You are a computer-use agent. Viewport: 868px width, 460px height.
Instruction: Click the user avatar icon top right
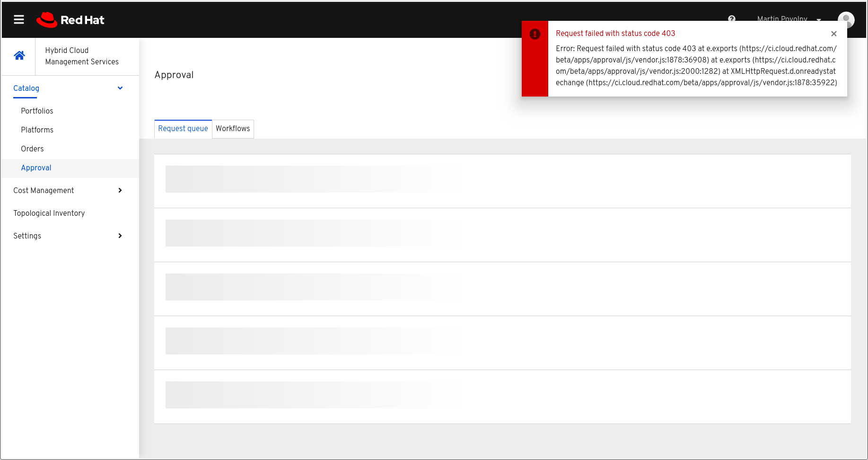click(846, 19)
